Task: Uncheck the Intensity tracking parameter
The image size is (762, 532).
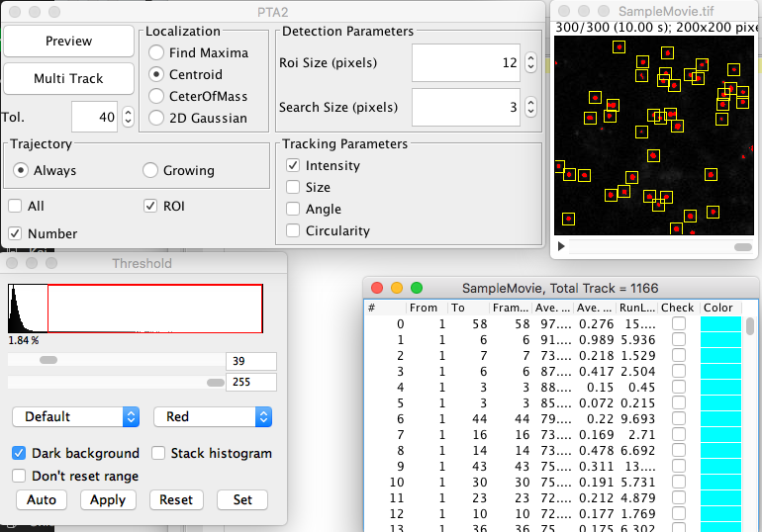Action: click(x=293, y=165)
